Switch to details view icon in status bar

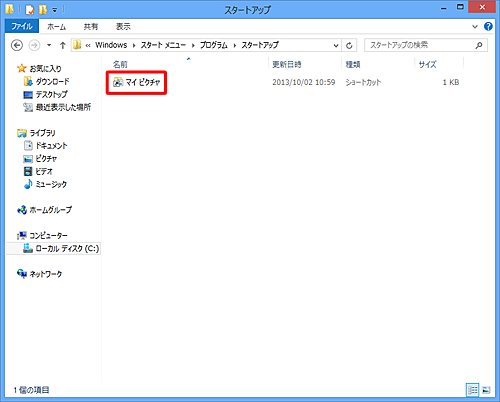pos(473,390)
